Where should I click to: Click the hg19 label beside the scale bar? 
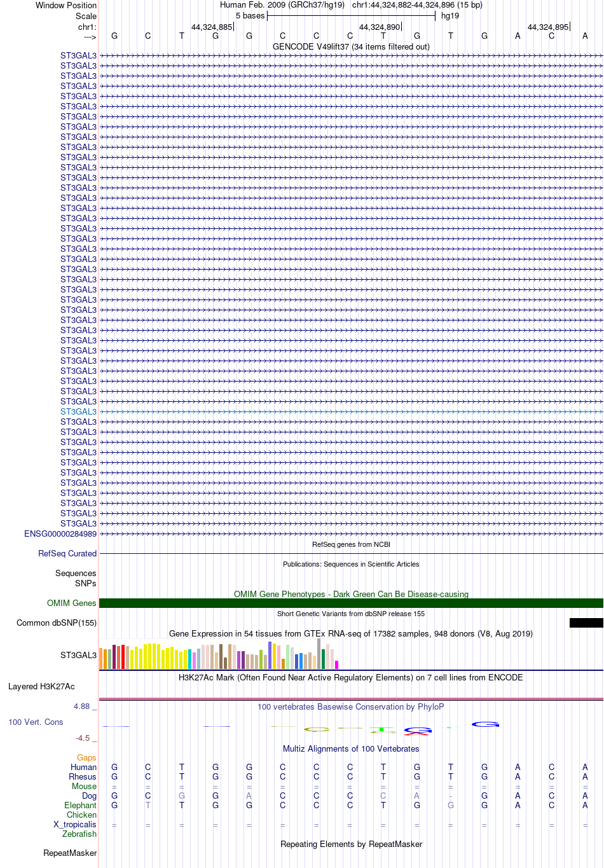450,16
